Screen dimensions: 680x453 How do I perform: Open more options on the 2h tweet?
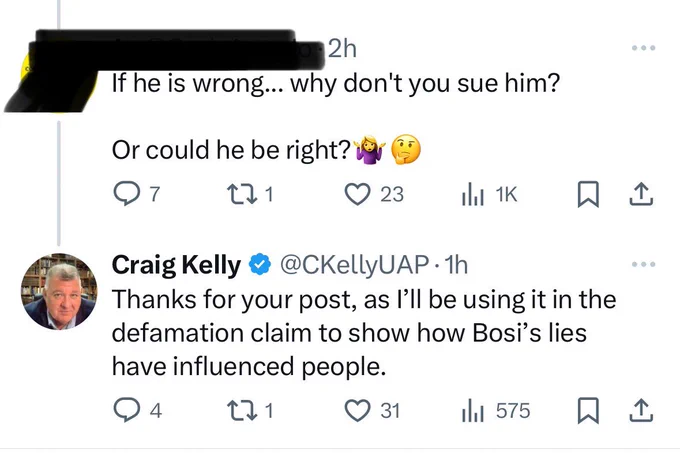coord(644,48)
